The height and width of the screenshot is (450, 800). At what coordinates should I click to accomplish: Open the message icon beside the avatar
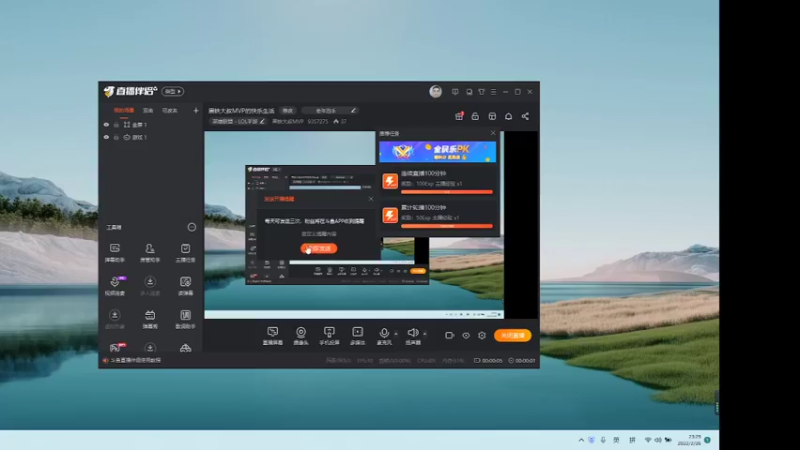coord(455,92)
